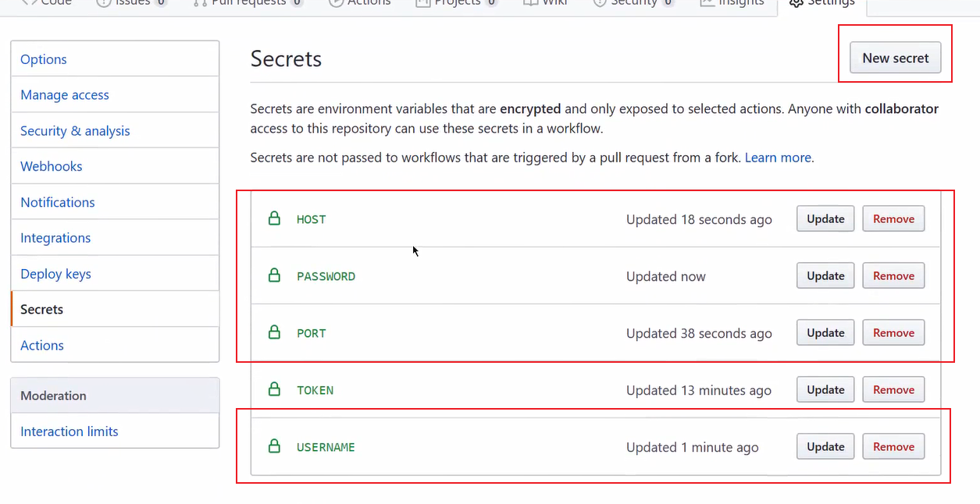Image resolution: width=980 pixels, height=504 pixels.
Task: Click the PASSWORD secret name
Action: [x=326, y=276]
